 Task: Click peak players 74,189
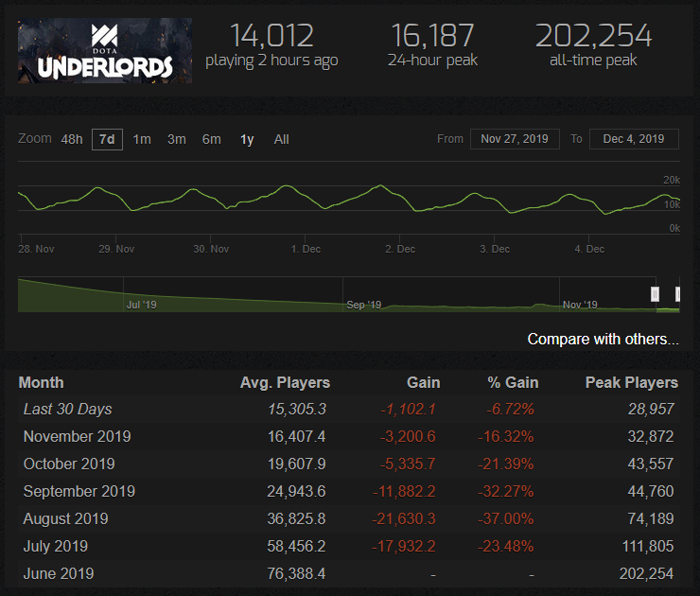click(651, 518)
